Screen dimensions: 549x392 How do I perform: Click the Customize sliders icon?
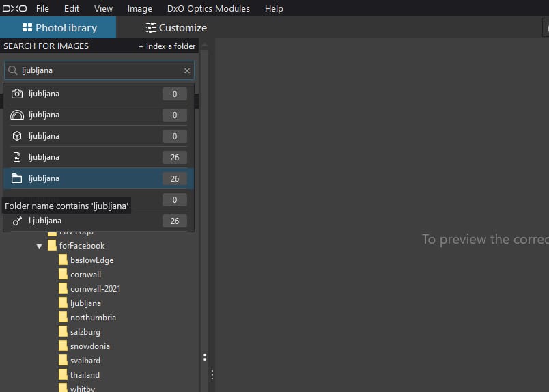pos(151,28)
